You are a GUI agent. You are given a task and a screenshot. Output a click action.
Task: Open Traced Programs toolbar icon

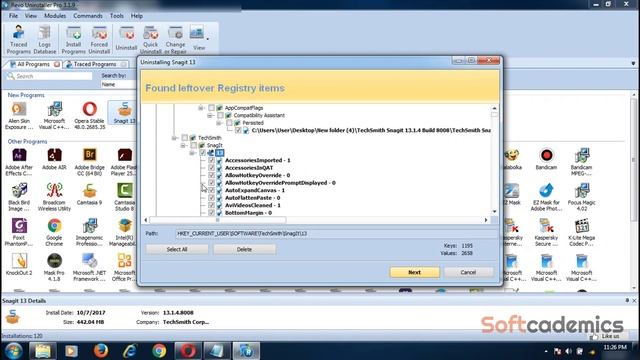18,39
